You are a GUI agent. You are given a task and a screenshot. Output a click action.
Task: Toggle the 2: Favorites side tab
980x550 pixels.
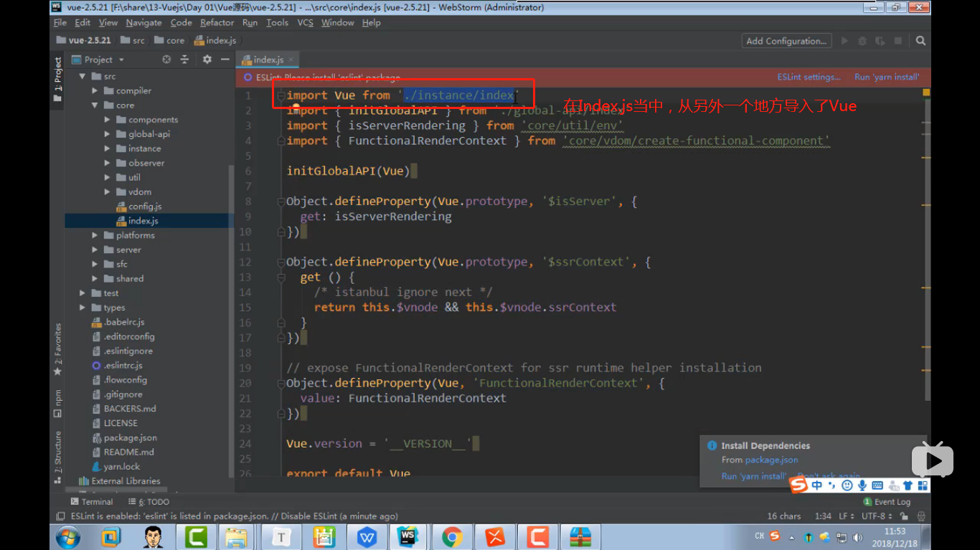click(57, 349)
